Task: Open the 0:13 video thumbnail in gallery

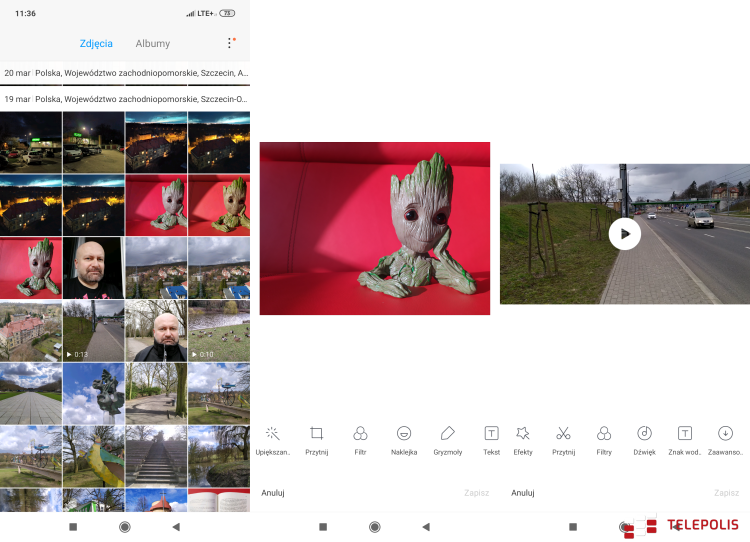Action: pyautogui.click(x=93, y=331)
